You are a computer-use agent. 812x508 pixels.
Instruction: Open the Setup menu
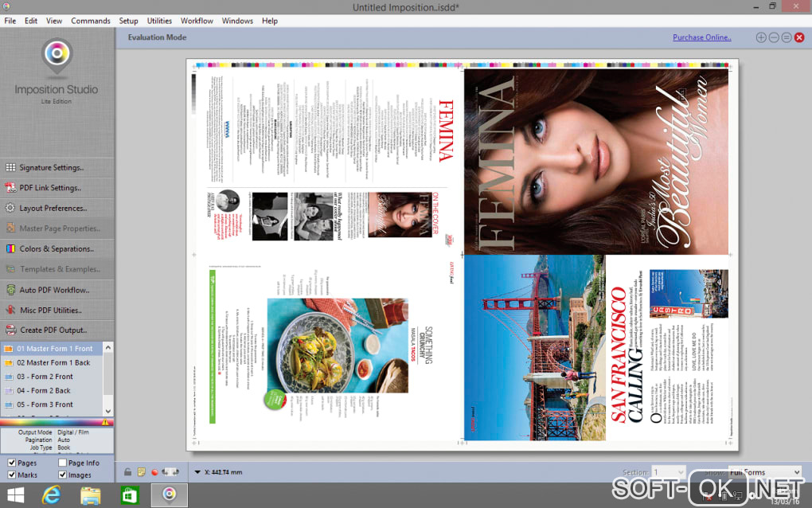pyautogui.click(x=128, y=21)
